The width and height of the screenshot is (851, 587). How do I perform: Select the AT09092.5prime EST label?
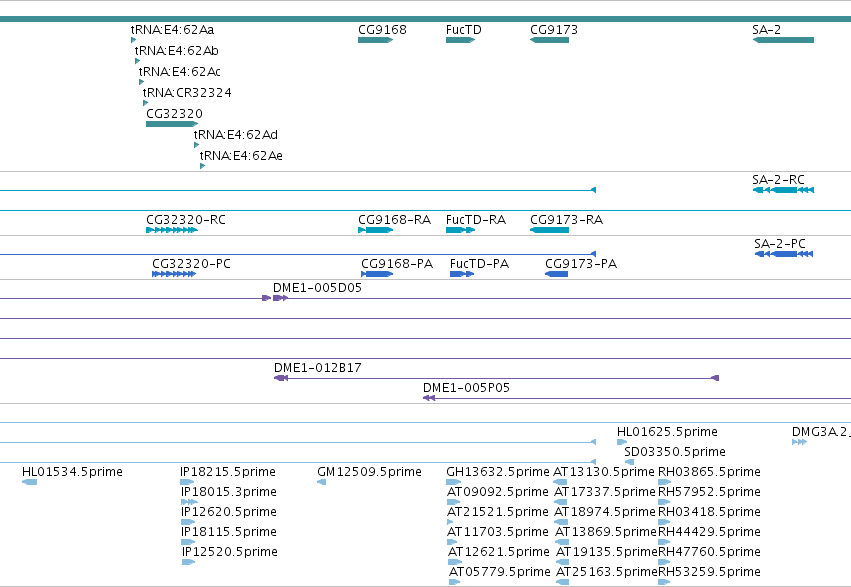point(498,492)
